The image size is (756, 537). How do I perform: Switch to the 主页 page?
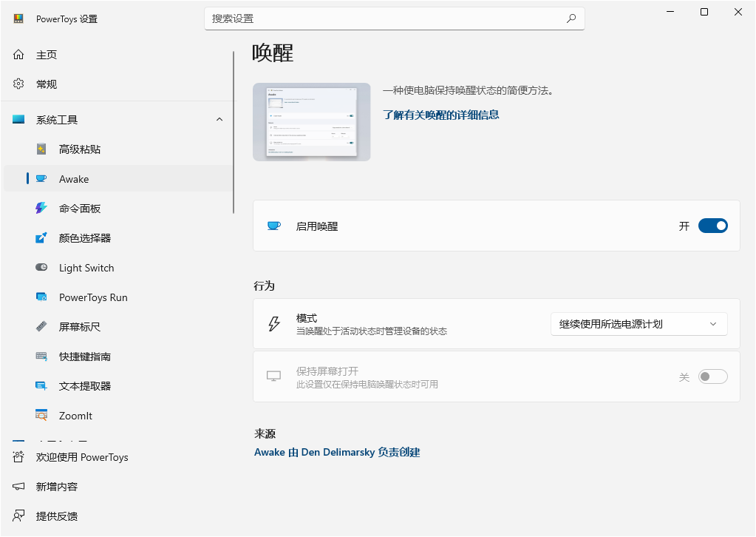(x=44, y=54)
